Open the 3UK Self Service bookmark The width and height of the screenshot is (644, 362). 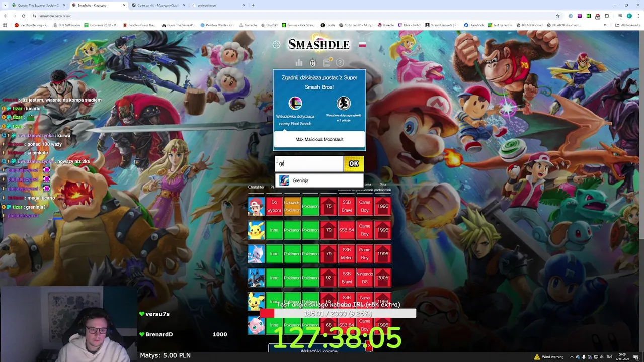pos(67,25)
